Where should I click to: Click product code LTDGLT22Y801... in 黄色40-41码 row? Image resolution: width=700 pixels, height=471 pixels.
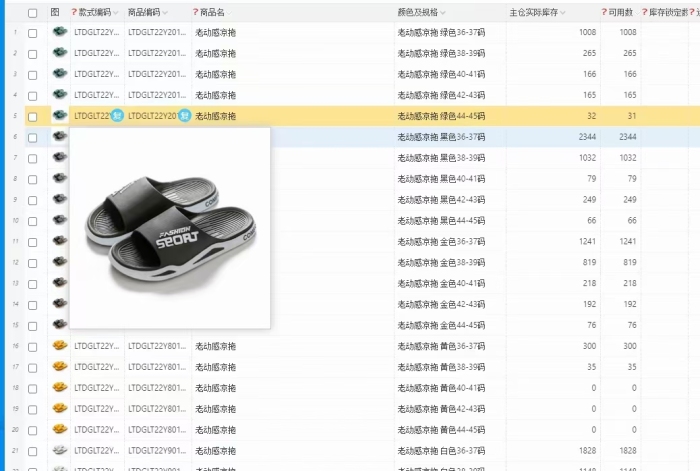157,388
